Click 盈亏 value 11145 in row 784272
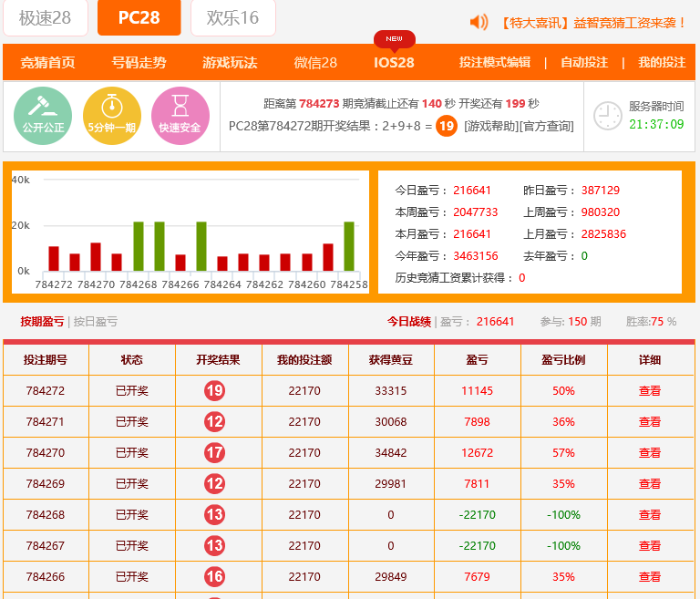700x599 pixels. point(478,391)
